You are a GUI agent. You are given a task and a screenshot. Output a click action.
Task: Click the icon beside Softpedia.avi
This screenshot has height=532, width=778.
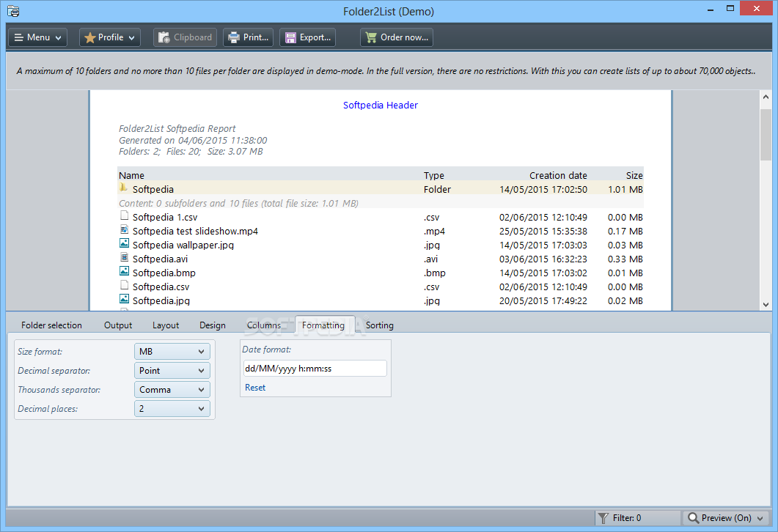(124, 257)
